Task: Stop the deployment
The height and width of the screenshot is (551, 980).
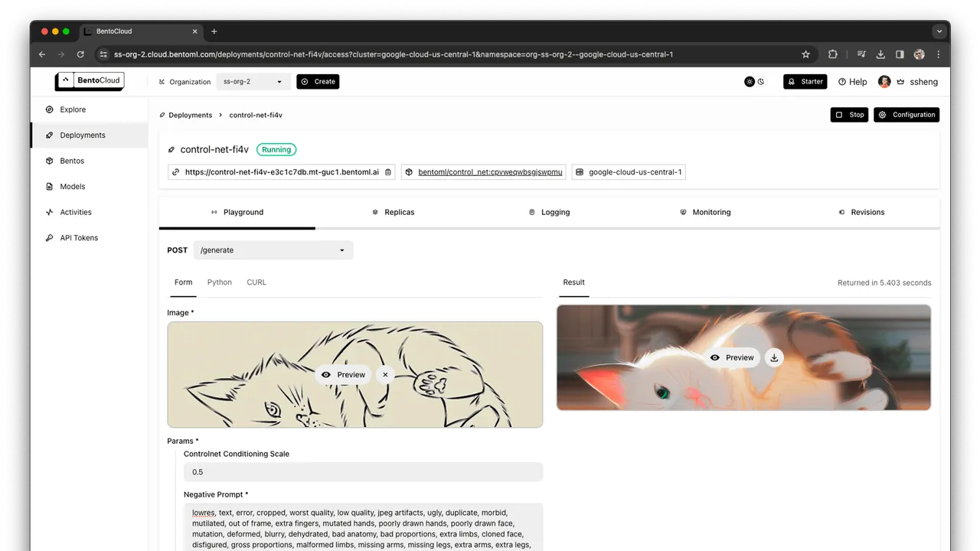Action: click(849, 115)
